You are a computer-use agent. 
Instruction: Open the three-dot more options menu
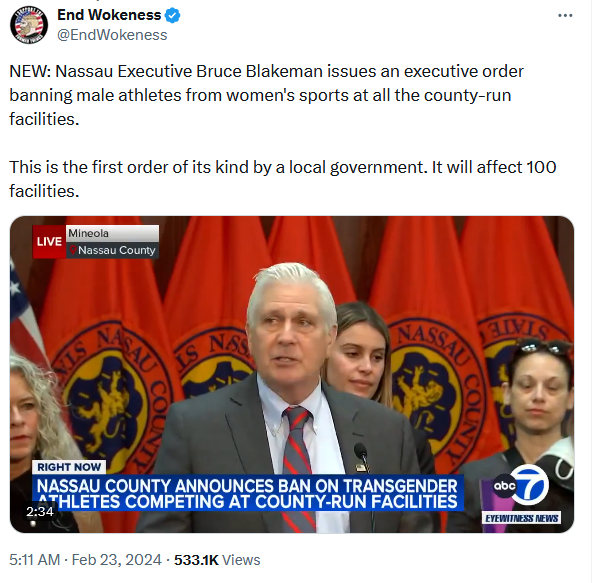click(x=565, y=16)
